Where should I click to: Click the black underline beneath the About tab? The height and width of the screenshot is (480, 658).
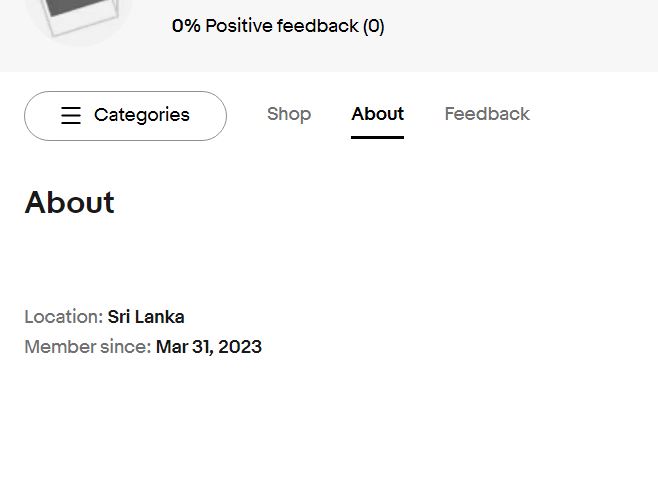(377, 137)
